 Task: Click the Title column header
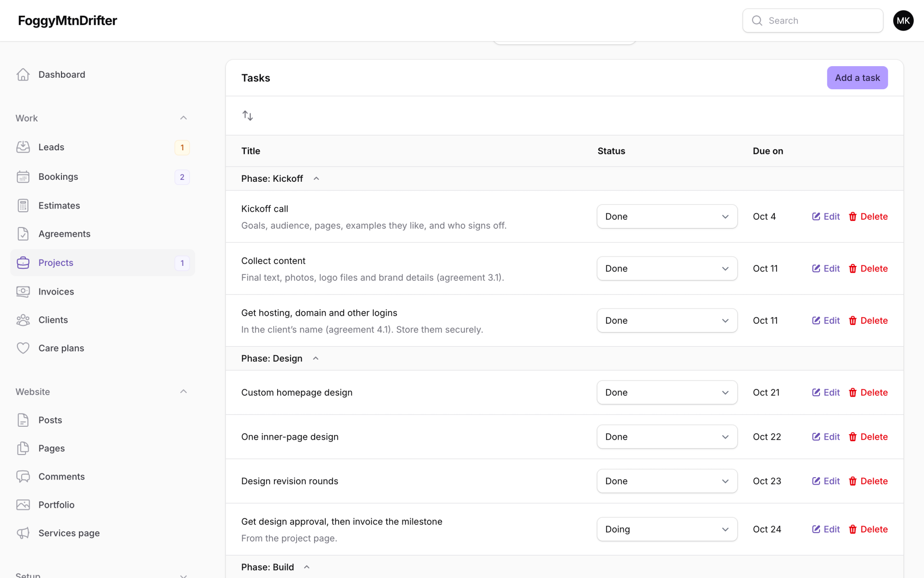point(251,151)
